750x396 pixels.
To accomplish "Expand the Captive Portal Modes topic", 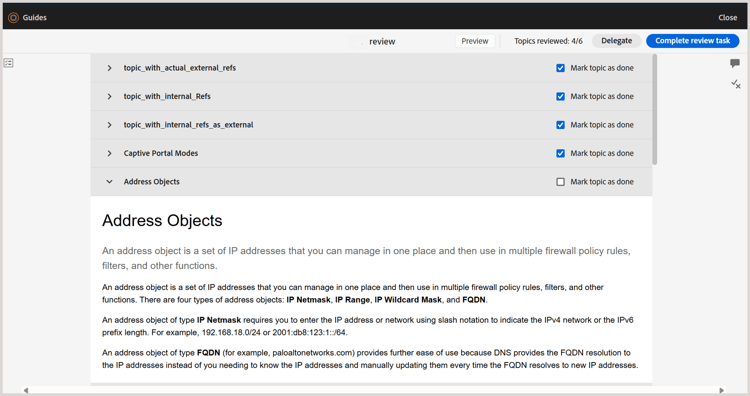I will (110, 154).
